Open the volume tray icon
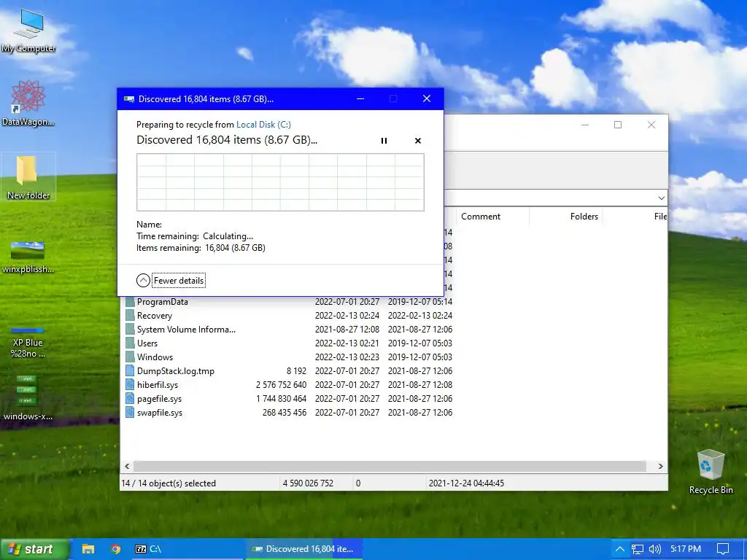This screenshot has height=560, width=747. 655,549
